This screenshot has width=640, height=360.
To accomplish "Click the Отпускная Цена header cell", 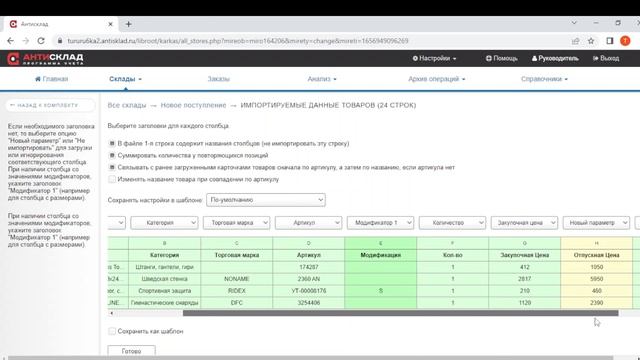I will (x=596, y=255).
